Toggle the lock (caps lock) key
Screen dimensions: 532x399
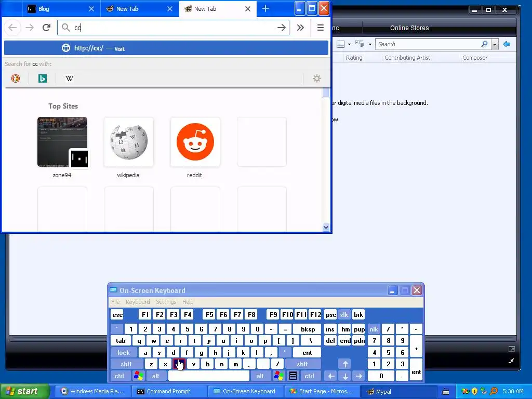pos(124,353)
